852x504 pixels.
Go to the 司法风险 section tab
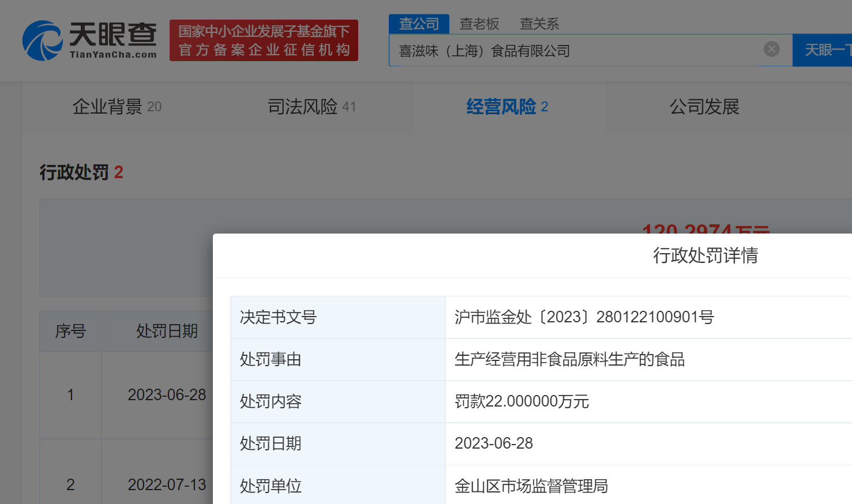point(311,107)
